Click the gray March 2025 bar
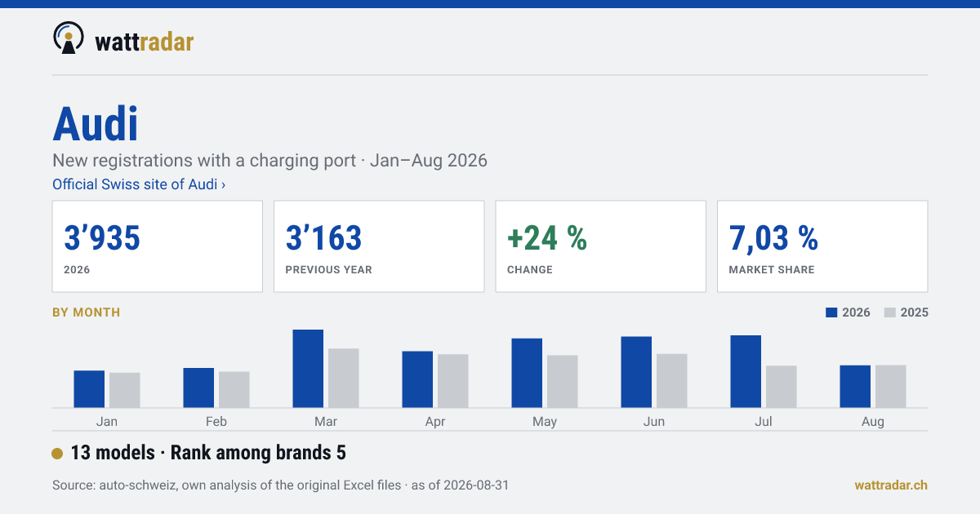Screen dimensions: 980x514 (x=344, y=378)
